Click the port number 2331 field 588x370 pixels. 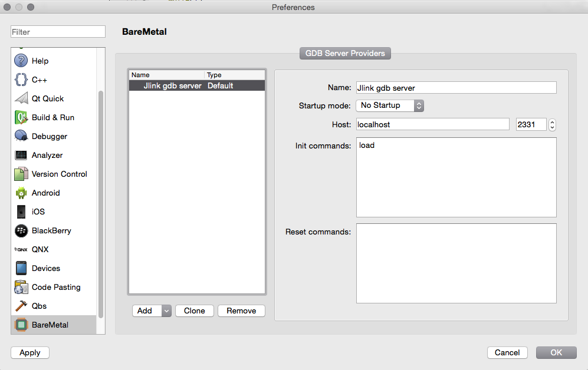[x=531, y=124]
